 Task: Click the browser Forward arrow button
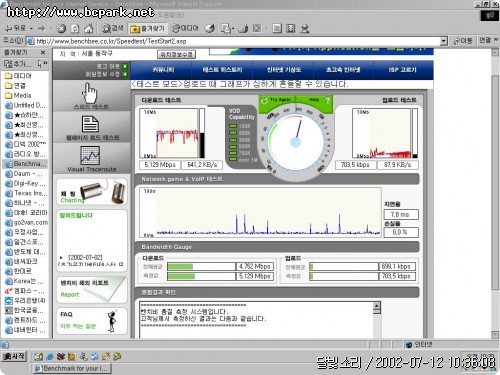tap(42, 29)
